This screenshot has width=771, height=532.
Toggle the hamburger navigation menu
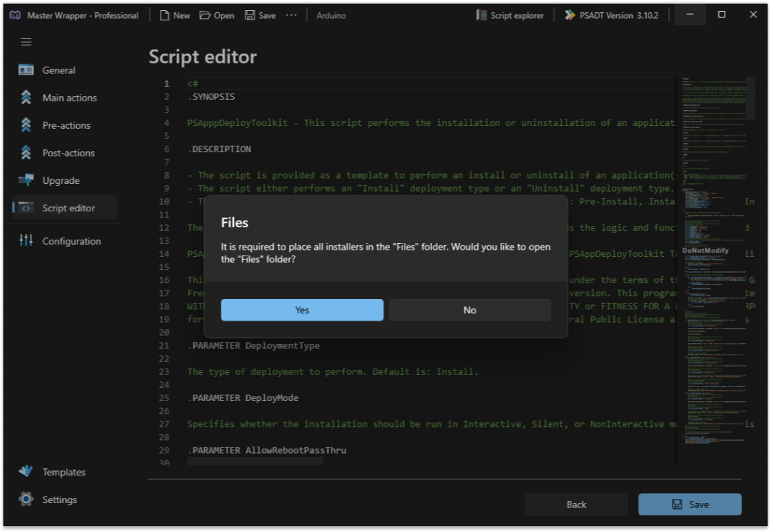click(x=26, y=42)
